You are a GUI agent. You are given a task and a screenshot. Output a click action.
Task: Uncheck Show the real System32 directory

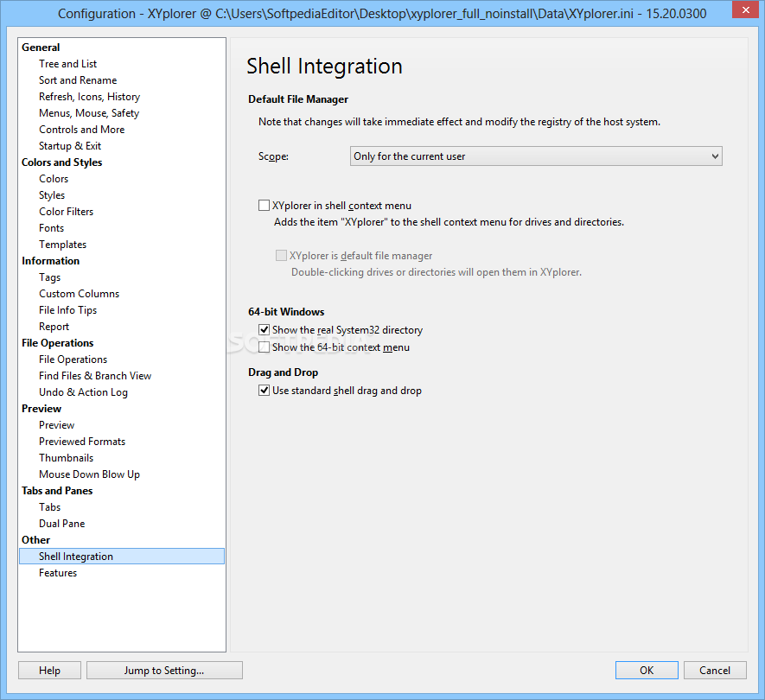point(264,330)
